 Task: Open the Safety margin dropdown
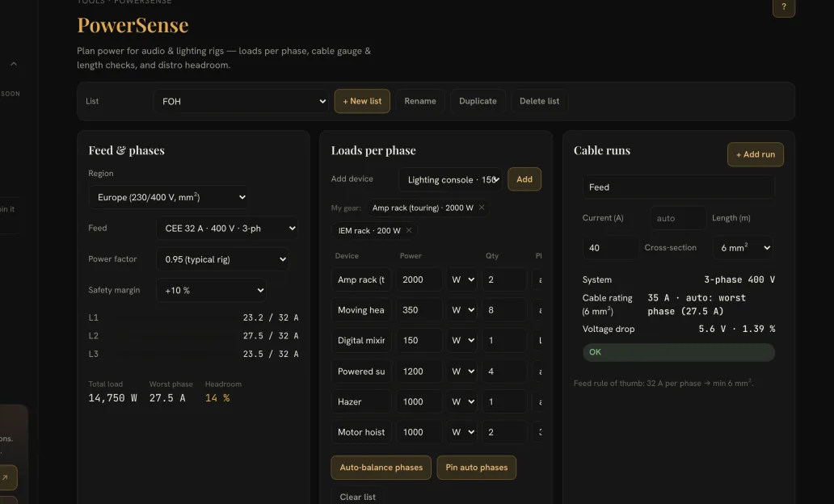tap(211, 290)
